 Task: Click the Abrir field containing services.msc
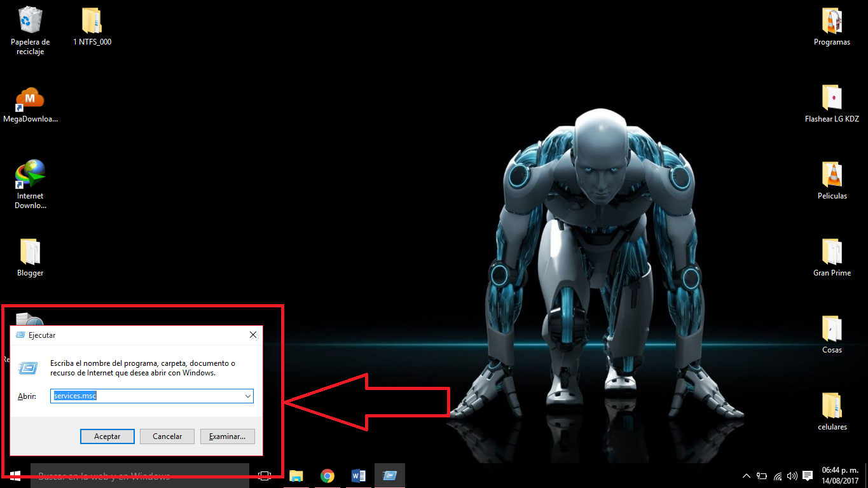coord(152,396)
